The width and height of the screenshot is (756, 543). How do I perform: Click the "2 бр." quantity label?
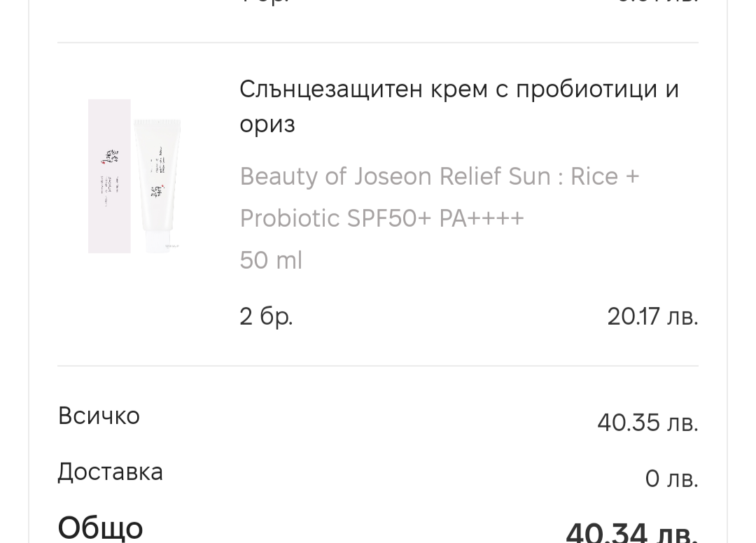pyautogui.click(x=266, y=316)
